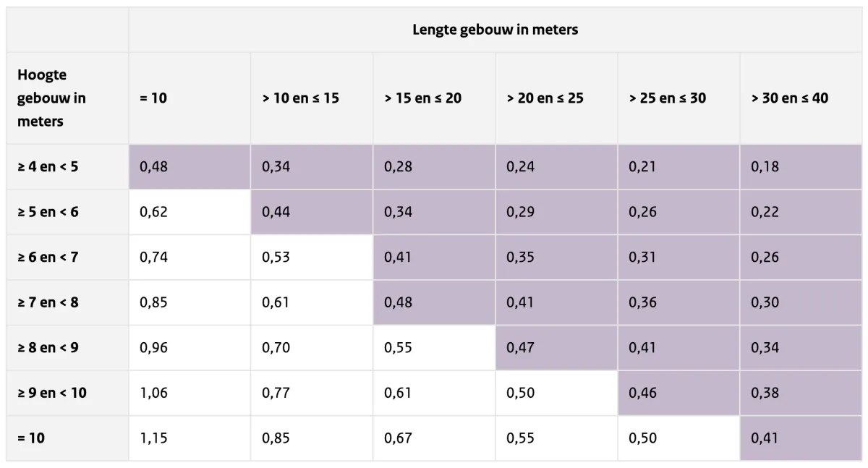
Task: Click the 'Lengte gebouw in meters' header
Action: (x=495, y=30)
